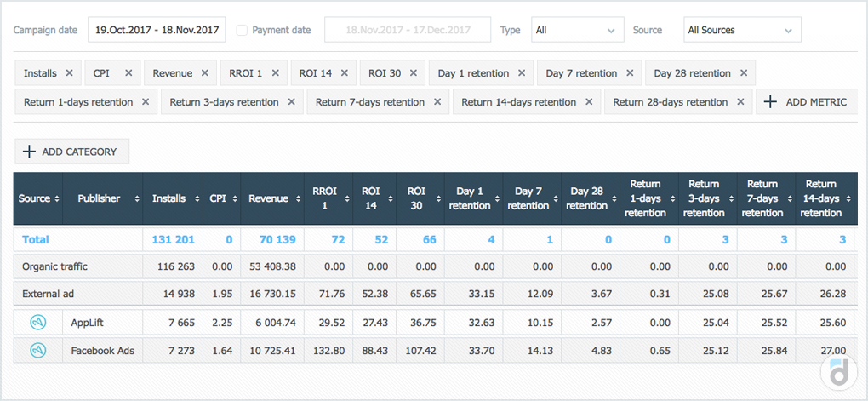Open the Type dropdown
The image size is (868, 401).
tap(576, 30)
